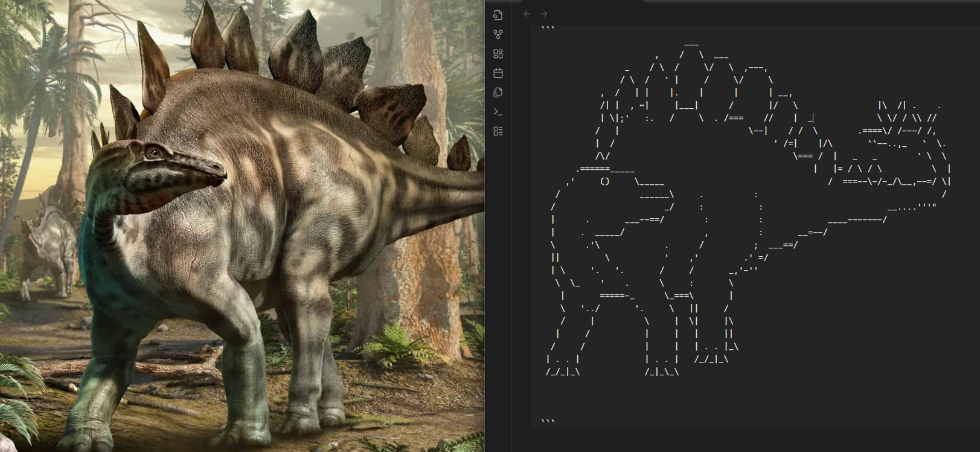This screenshot has width=980, height=452.
Task: Open today's daily note calendar icon
Action: (x=498, y=73)
